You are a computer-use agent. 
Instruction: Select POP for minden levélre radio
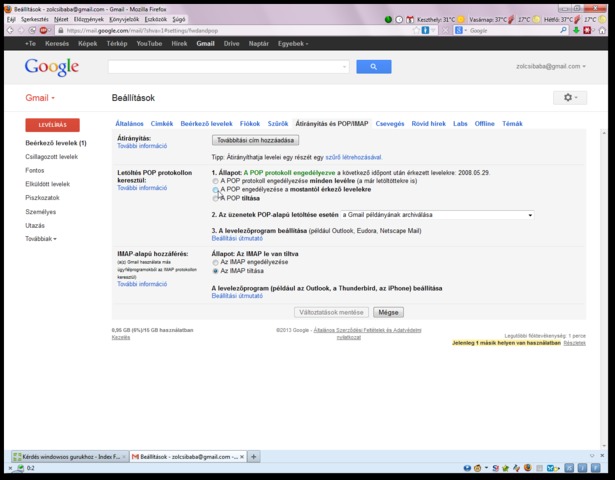(215, 181)
